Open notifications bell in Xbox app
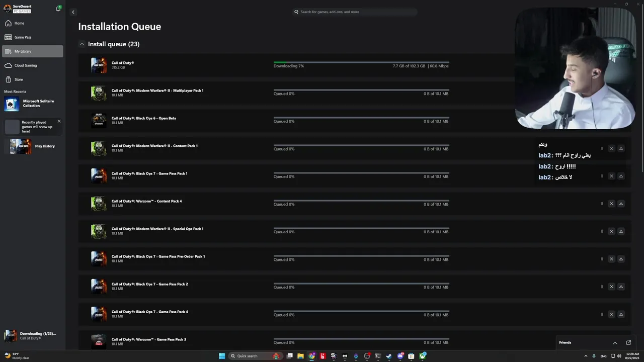 click(x=58, y=9)
